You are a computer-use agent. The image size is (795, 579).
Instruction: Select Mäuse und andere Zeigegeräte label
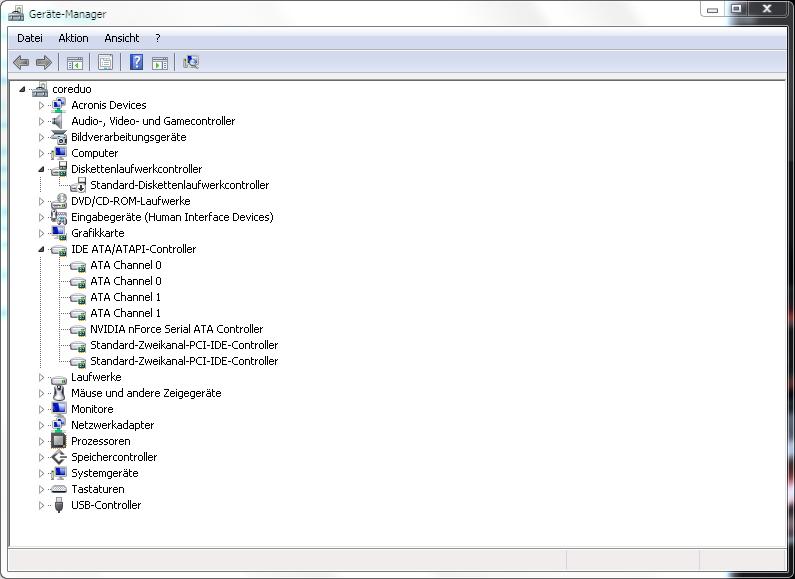(146, 393)
